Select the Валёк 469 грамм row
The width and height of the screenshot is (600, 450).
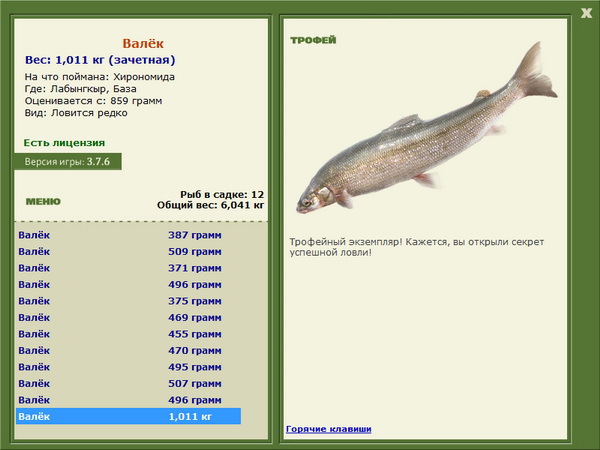[x=129, y=317]
